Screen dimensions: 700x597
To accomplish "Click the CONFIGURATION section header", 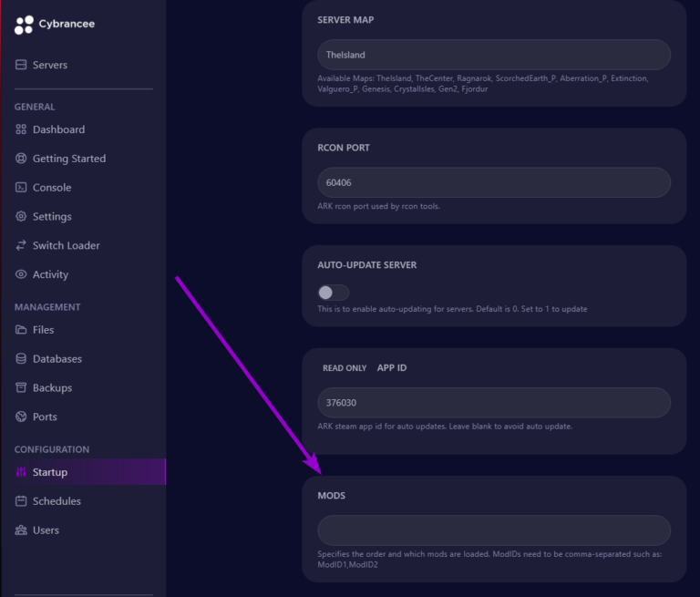I will click(52, 449).
